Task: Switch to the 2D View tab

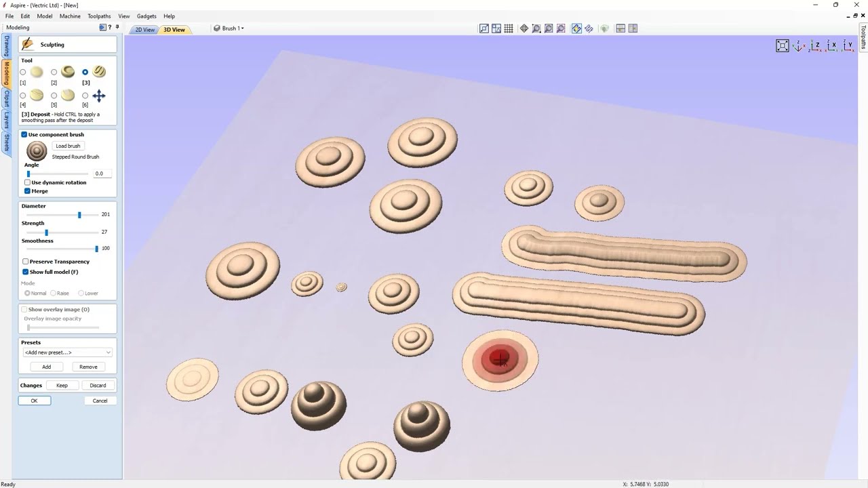Action: coord(144,30)
